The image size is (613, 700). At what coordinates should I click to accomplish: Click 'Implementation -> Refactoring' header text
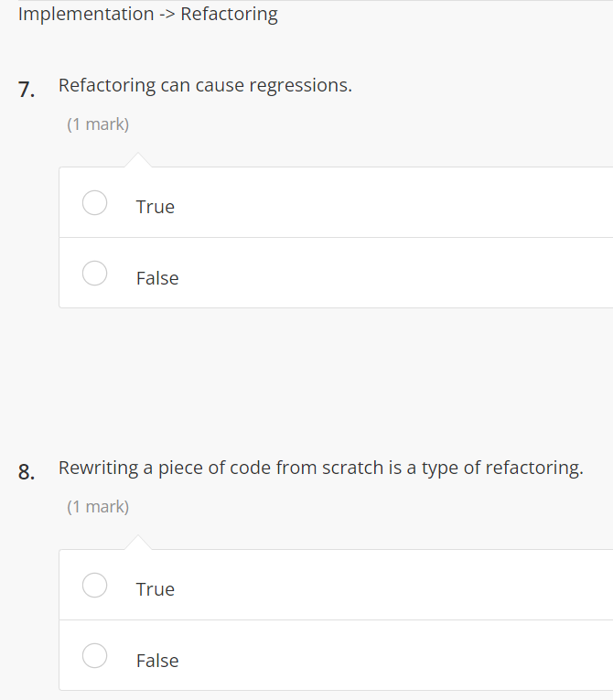pos(147,15)
